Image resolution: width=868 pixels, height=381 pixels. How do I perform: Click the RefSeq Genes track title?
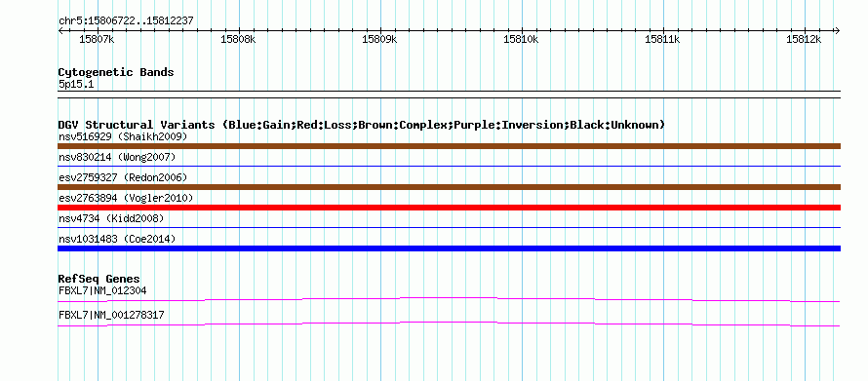point(99,279)
